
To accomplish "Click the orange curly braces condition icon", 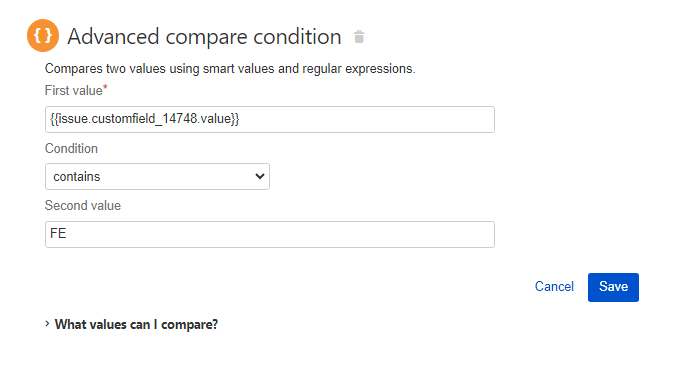I will pos(43,36).
